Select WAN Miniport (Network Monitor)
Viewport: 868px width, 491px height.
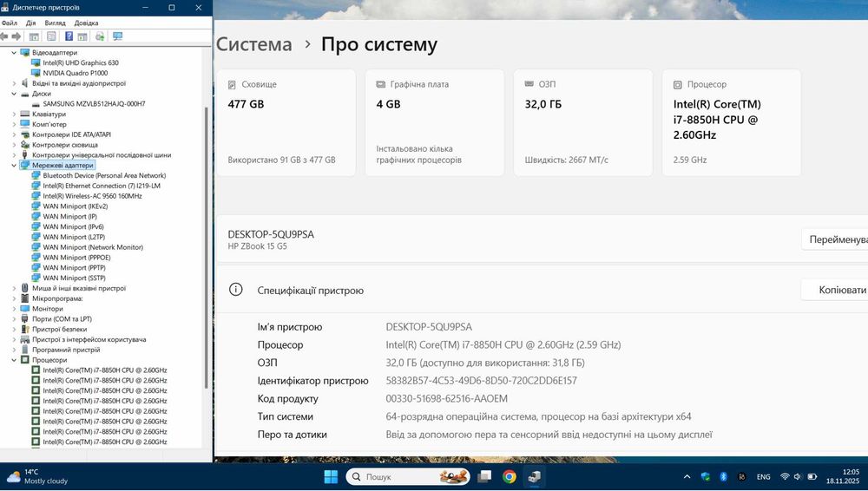(x=93, y=247)
